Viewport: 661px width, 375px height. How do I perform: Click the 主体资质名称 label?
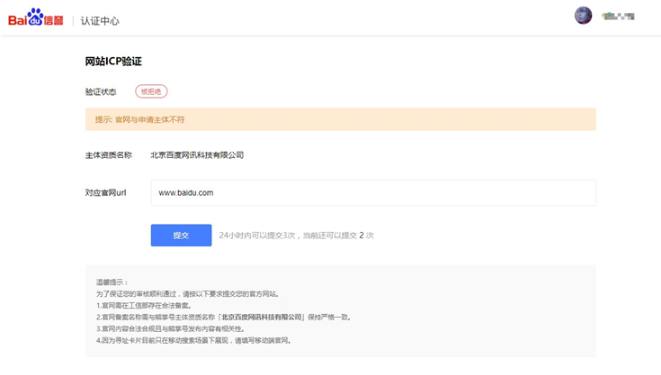(108, 155)
